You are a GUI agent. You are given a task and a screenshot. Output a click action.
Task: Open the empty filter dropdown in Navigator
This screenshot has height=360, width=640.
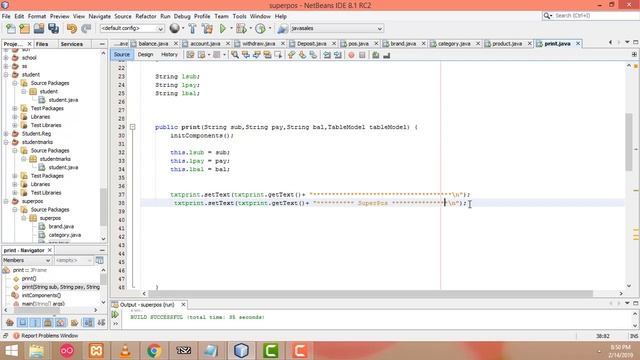click(73, 260)
